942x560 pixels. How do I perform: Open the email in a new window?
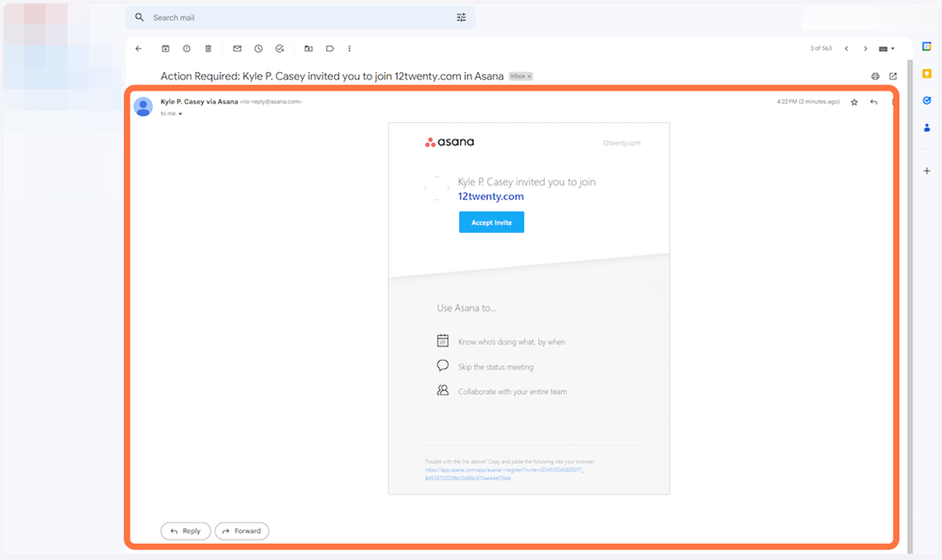893,76
